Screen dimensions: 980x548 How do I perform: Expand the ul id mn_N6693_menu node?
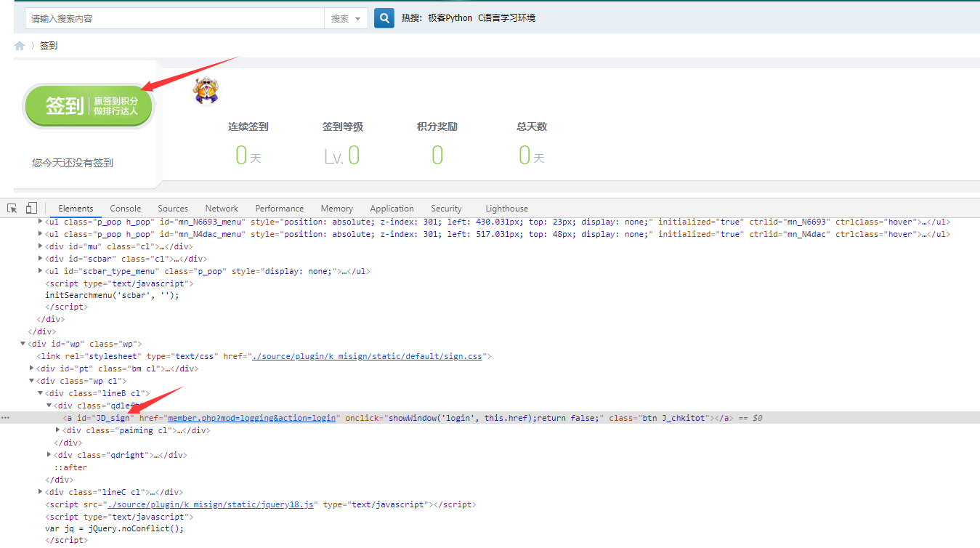click(40, 222)
